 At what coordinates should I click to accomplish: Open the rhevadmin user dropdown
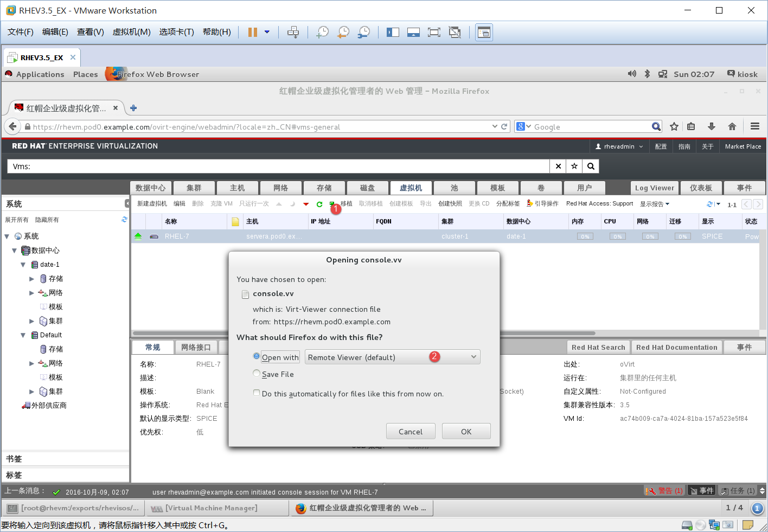[x=619, y=146]
